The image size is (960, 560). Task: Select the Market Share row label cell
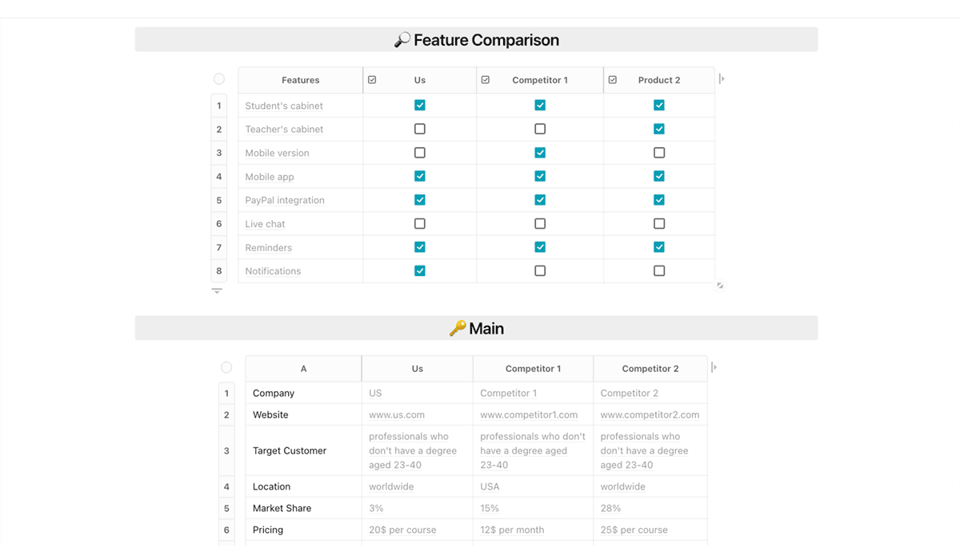303,508
